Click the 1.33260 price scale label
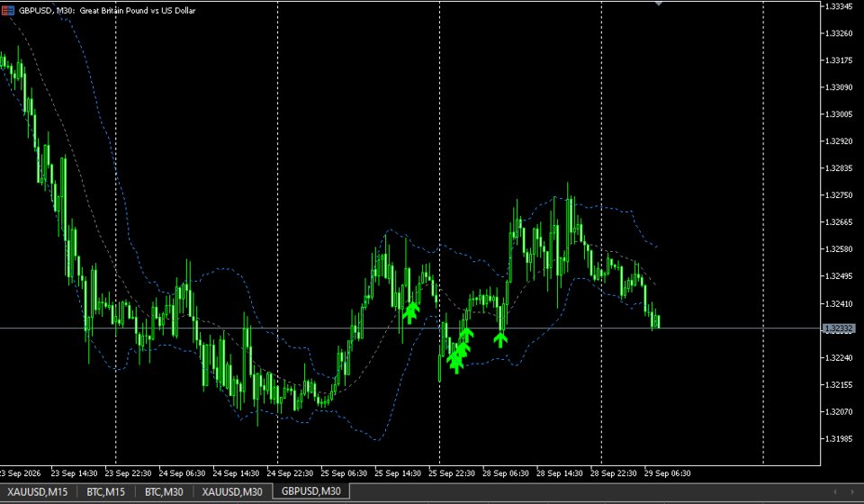 point(838,33)
